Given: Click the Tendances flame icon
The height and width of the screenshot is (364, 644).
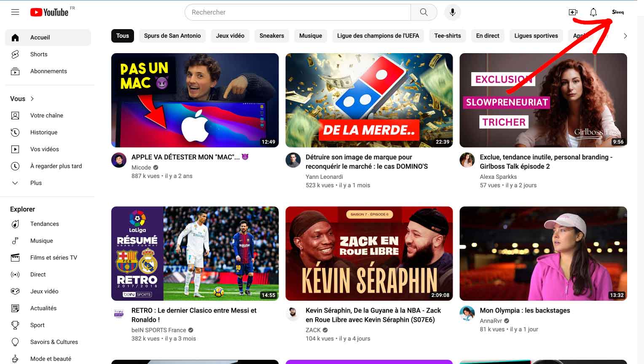Looking at the screenshot, I should [x=15, y=224].
